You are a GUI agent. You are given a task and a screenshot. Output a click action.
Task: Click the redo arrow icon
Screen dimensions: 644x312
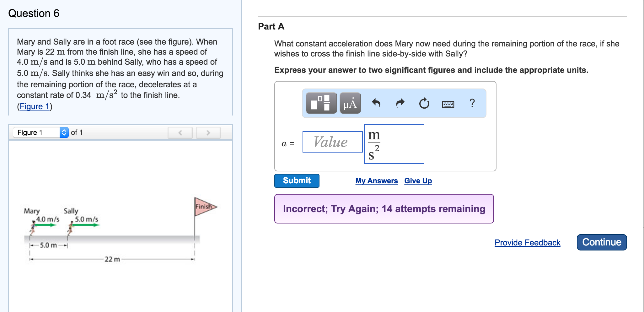[x=400, y=103]
